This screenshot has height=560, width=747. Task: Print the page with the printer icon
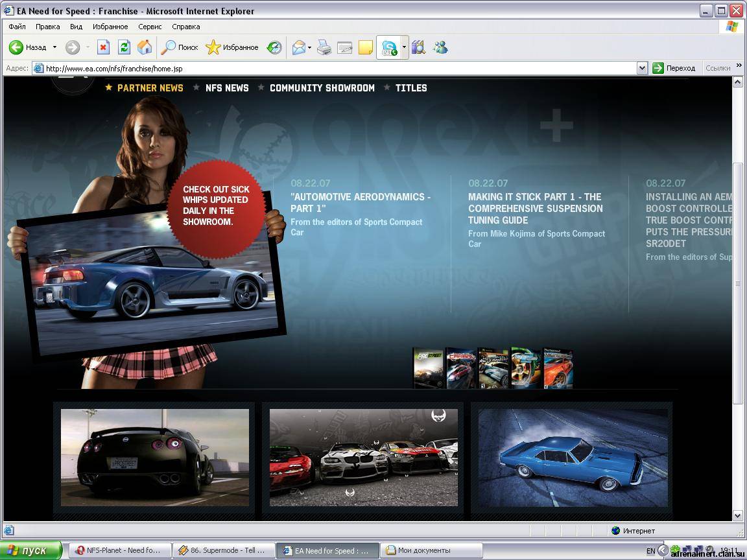point(324,47)
